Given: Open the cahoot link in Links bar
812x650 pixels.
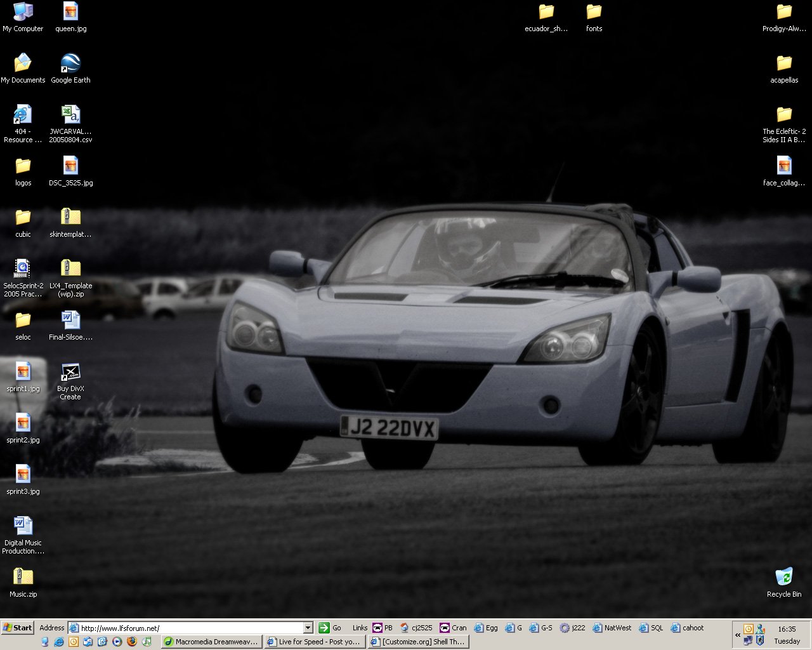Looking at the screenshot, I should click(x=688, y=628).
